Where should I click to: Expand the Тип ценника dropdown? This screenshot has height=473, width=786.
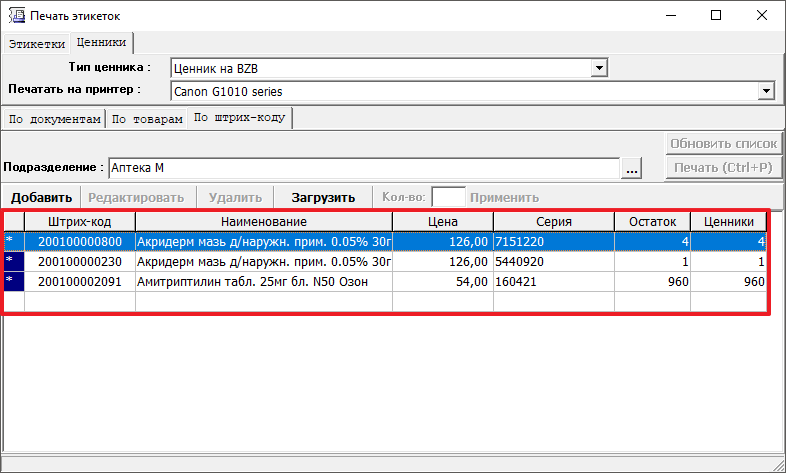coord(599,68)
